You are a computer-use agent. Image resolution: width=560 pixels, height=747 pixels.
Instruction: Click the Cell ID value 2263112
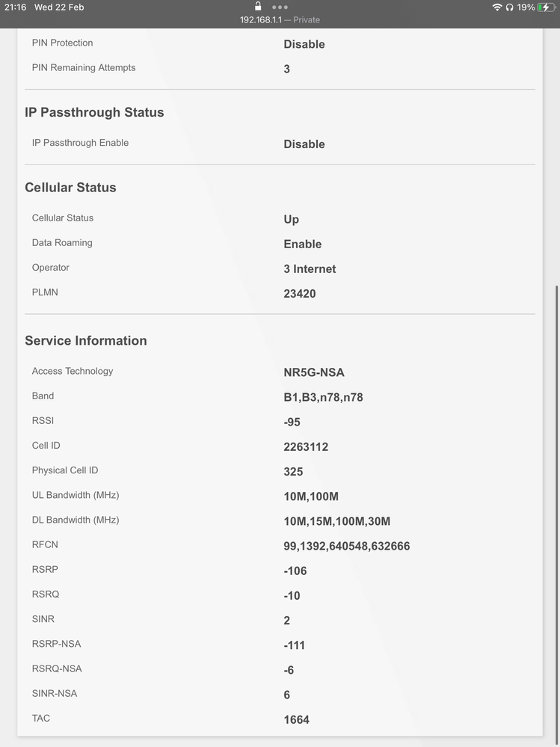tap(306, 447)
